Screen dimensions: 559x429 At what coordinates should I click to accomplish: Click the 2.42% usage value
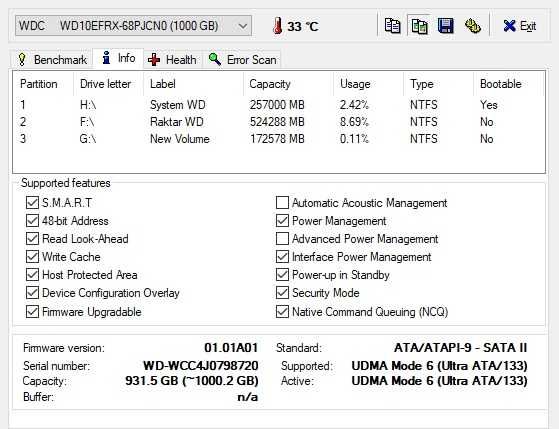(354, 105)
